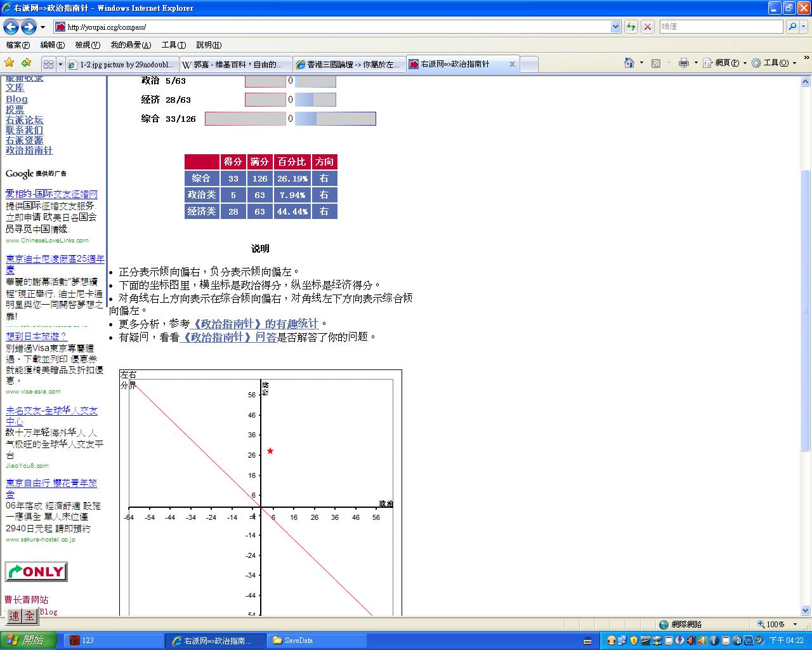This screenshot has height=650, width=812.
Task: Open the 說明(H) menu
Action: pyautogui.click(x=209, y=45)
